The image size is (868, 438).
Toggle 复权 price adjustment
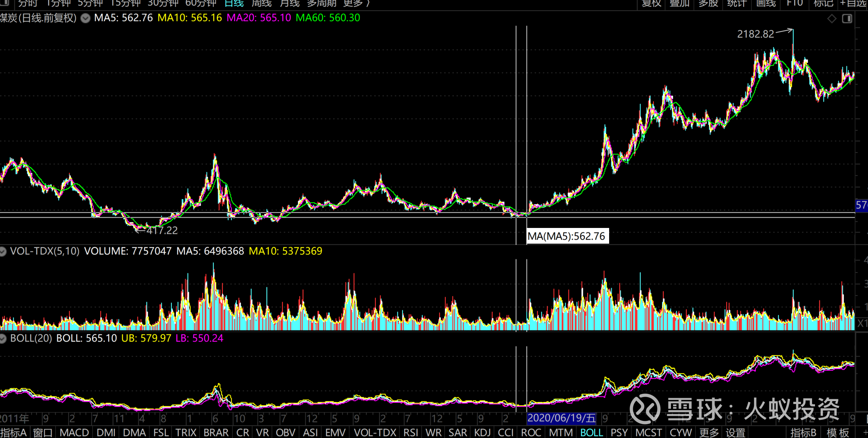[652, 3]
